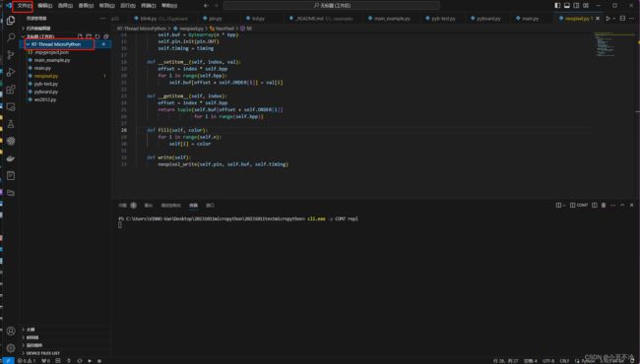Image resolution: width=640 pixels, height=364 pixels.
Task: Select neopixel.py in the explorer tree
Action: (x=65, y=76)
